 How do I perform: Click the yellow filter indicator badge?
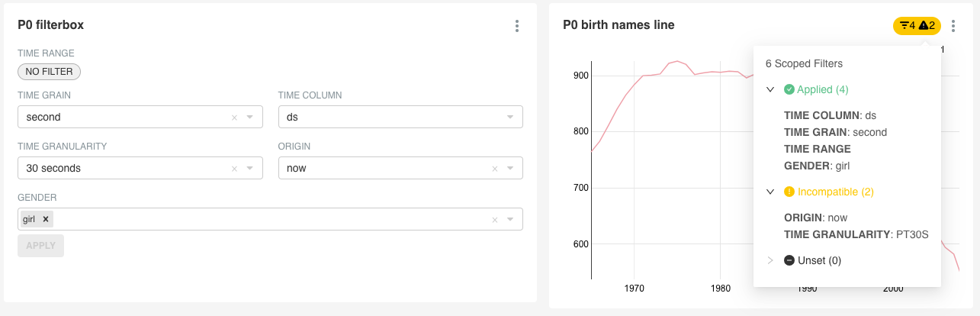(x=917, y=26)
